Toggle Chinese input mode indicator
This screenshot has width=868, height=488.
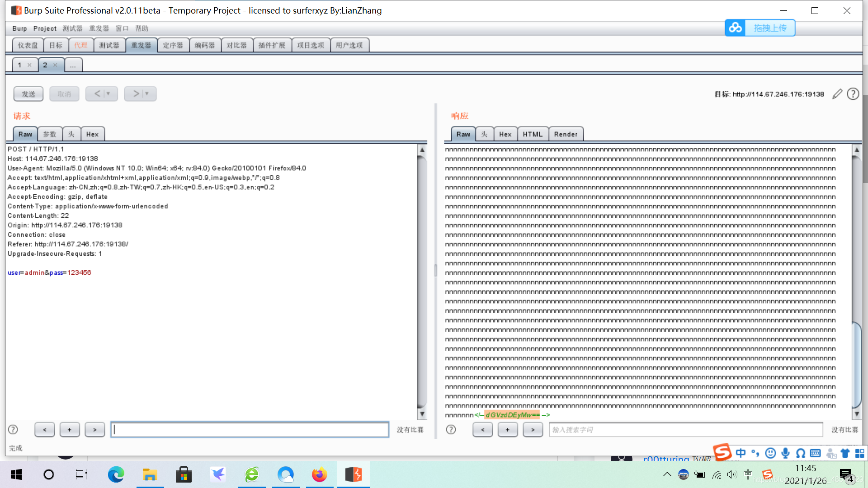pyautogui.click(x=741, y=453)
